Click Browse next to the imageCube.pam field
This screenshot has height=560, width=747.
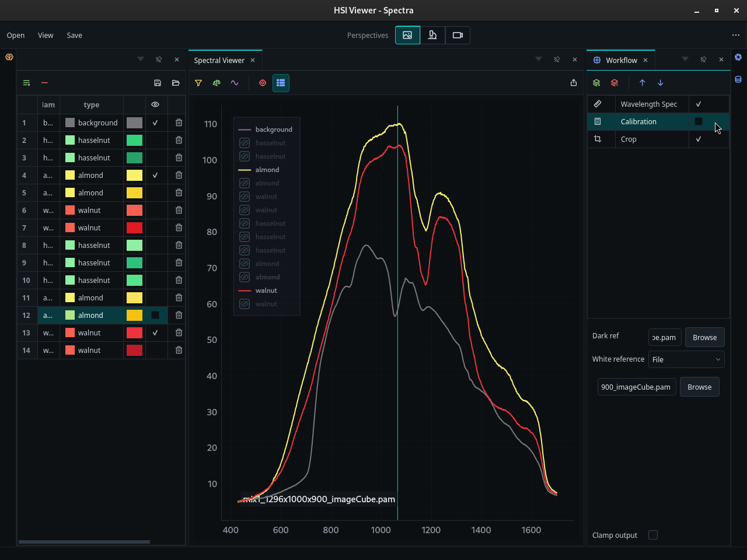click(699, 387)
